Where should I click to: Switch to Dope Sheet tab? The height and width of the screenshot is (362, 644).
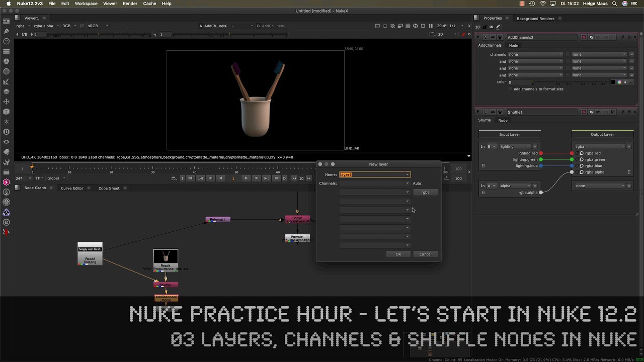pyautogui.click(x=109, y=188)
